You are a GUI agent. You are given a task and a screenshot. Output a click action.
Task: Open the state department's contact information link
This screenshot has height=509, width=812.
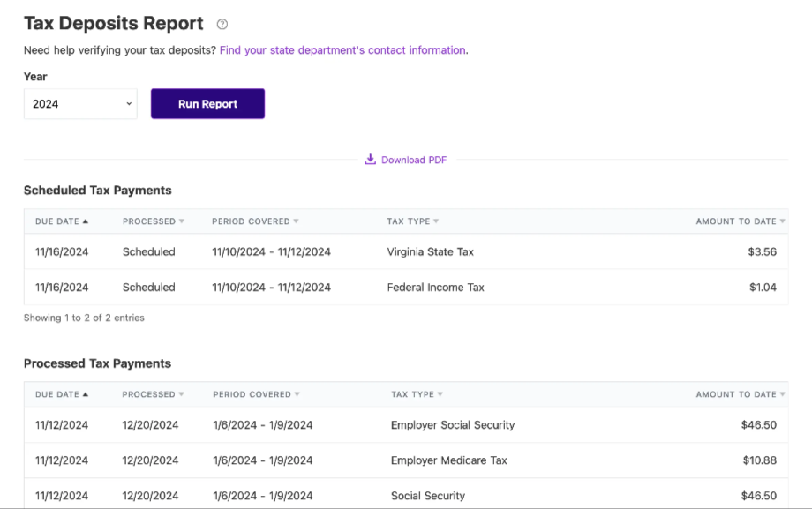[x=342, y=50]
